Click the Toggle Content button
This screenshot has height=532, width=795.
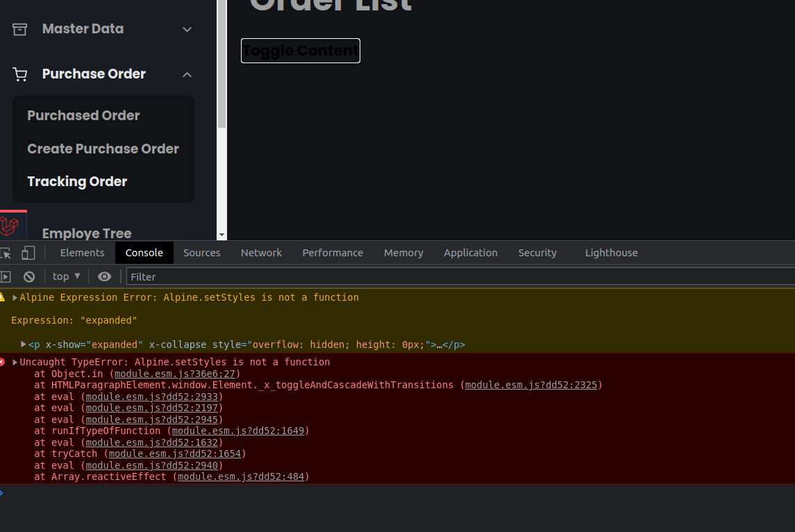coord(301,51)
